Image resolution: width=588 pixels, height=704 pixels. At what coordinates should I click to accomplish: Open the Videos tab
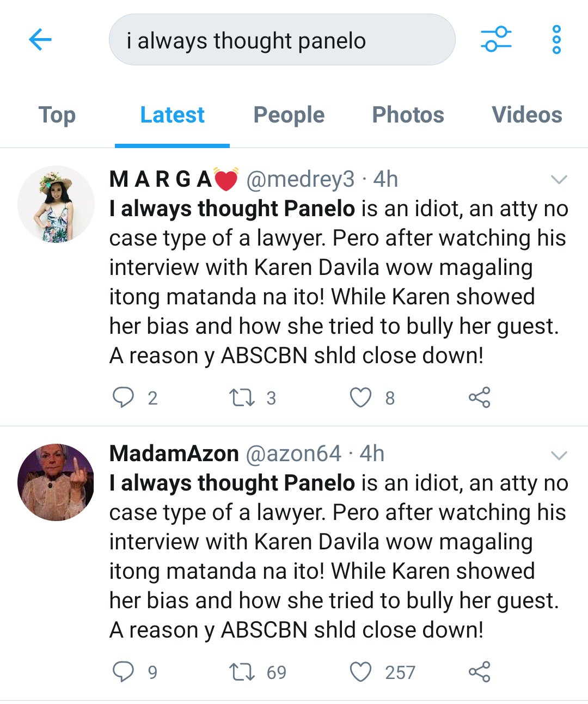coord(526,115)
